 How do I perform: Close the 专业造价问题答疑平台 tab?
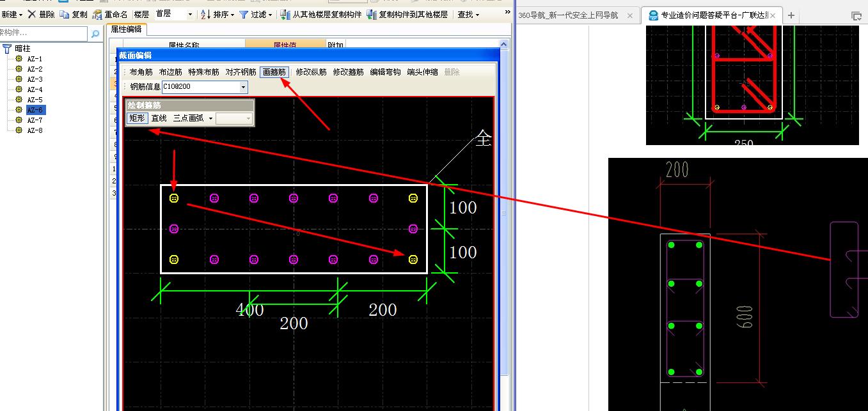[x=773, y=15]
